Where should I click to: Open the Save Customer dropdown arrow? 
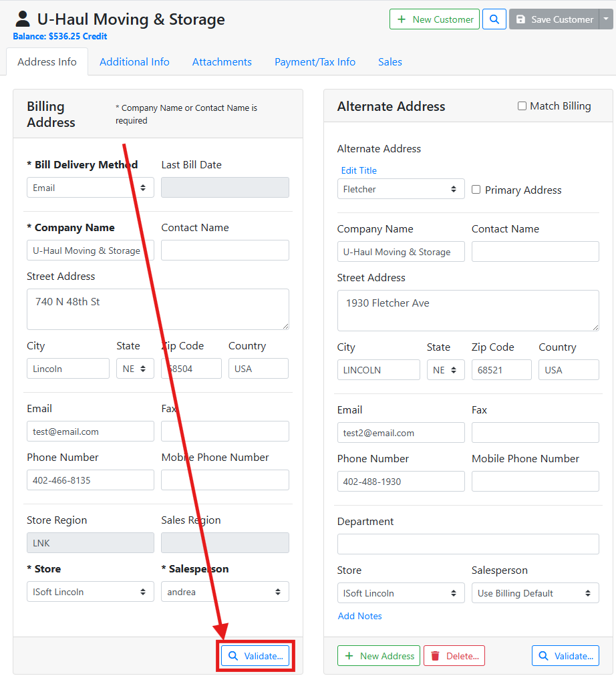(x=605, y=19)
